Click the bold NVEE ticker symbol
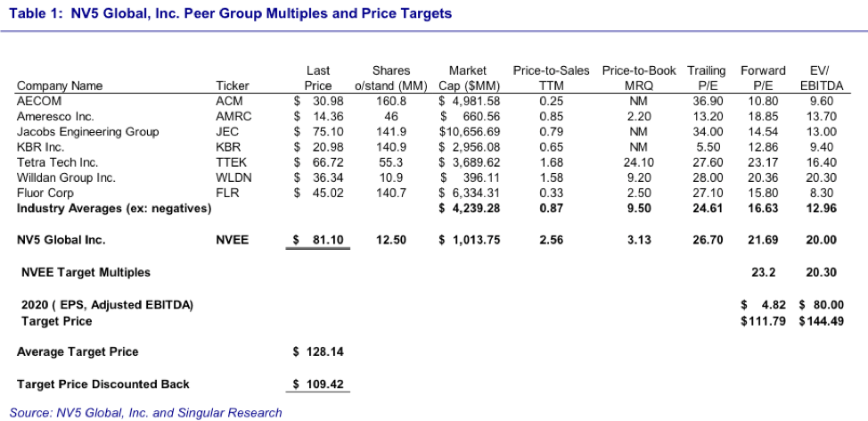The height and width of the screenshot is (421, 868). tap(233, 240)
